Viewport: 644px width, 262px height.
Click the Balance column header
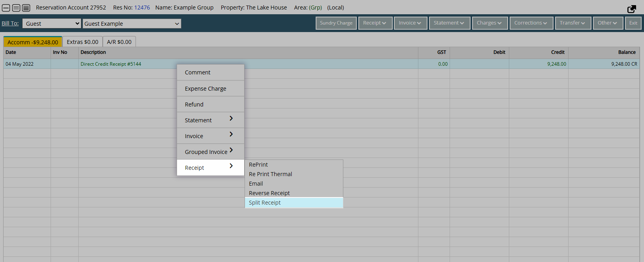coord(604,52)
